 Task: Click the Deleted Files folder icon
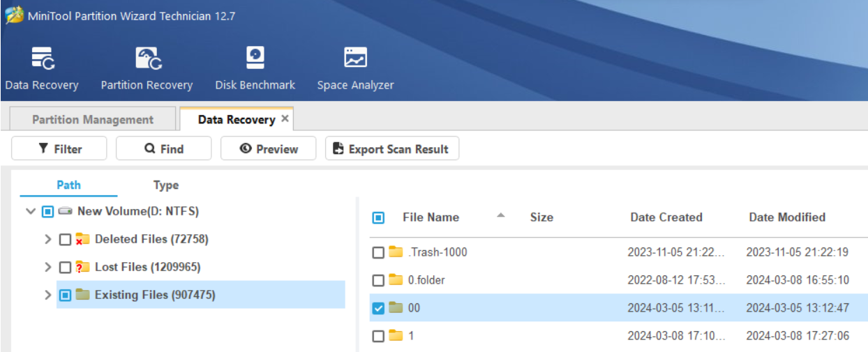coord(83,239)
